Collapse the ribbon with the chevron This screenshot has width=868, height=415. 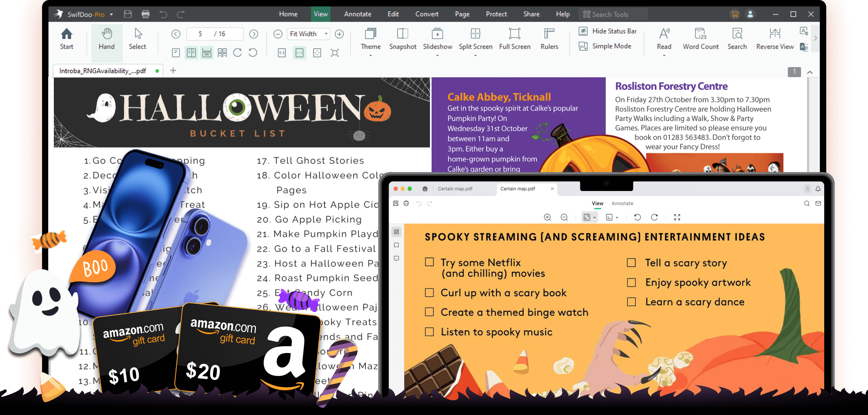point(810,72)
